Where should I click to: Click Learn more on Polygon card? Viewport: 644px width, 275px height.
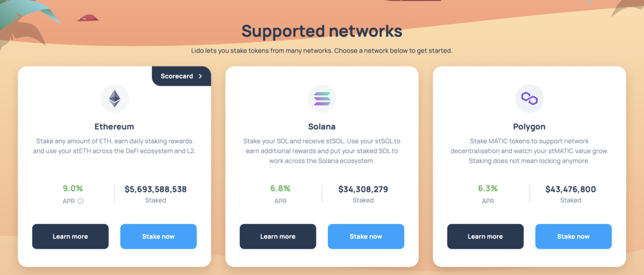485,236
